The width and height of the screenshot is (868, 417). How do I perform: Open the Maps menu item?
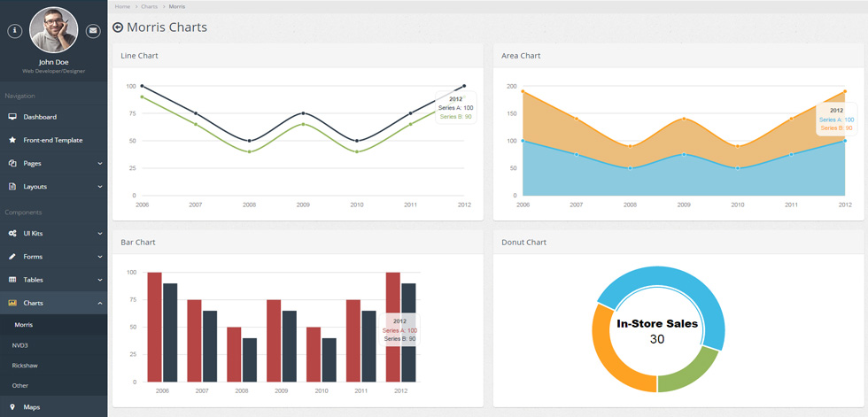(54, 407)
